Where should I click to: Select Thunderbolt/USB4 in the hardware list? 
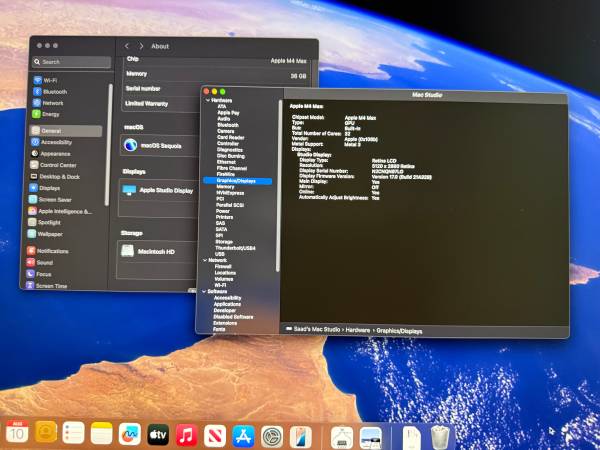coord(235,248)
